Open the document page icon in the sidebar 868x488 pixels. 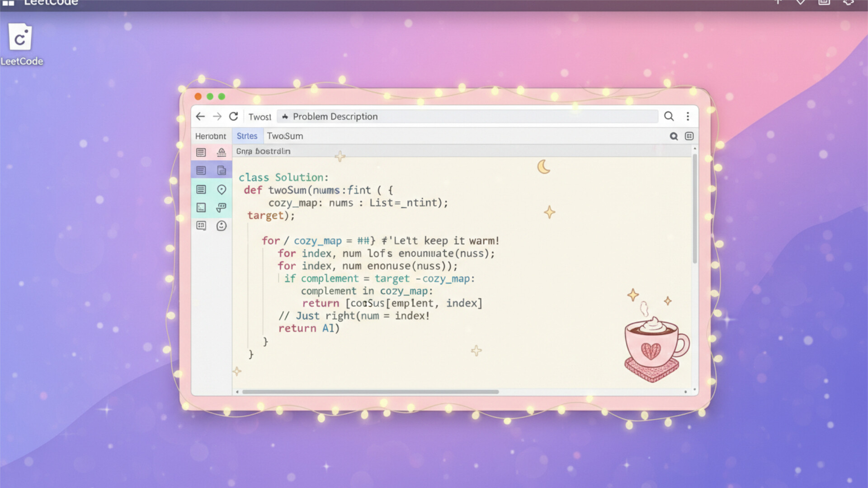pos(222,170)
